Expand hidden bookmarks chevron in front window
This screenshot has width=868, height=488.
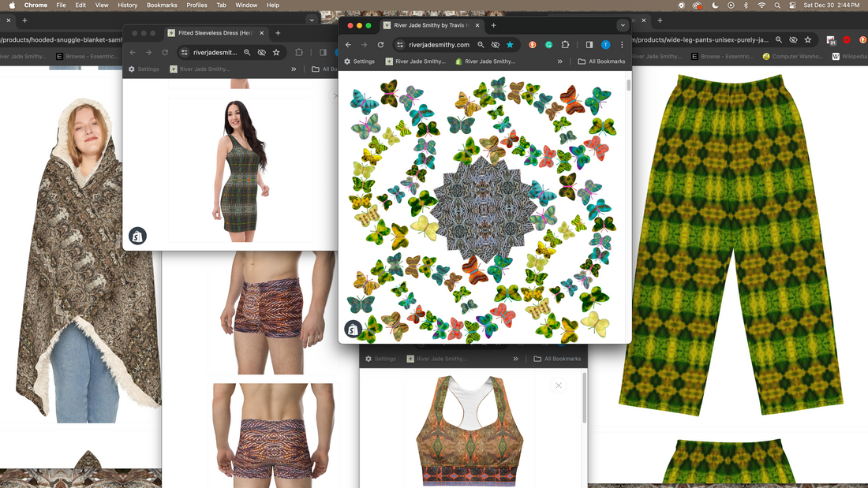pyautogui.click(x=560, y=61)
